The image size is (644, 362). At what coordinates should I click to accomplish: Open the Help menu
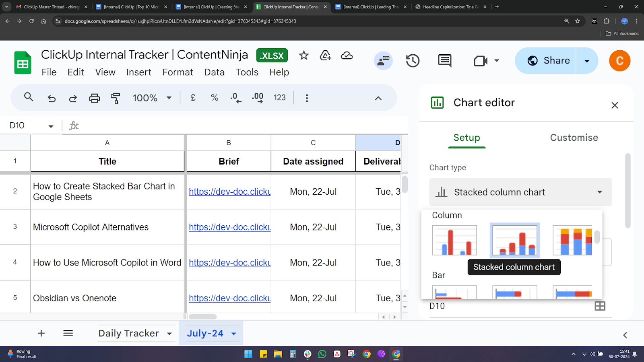click(x=279, y=72)
